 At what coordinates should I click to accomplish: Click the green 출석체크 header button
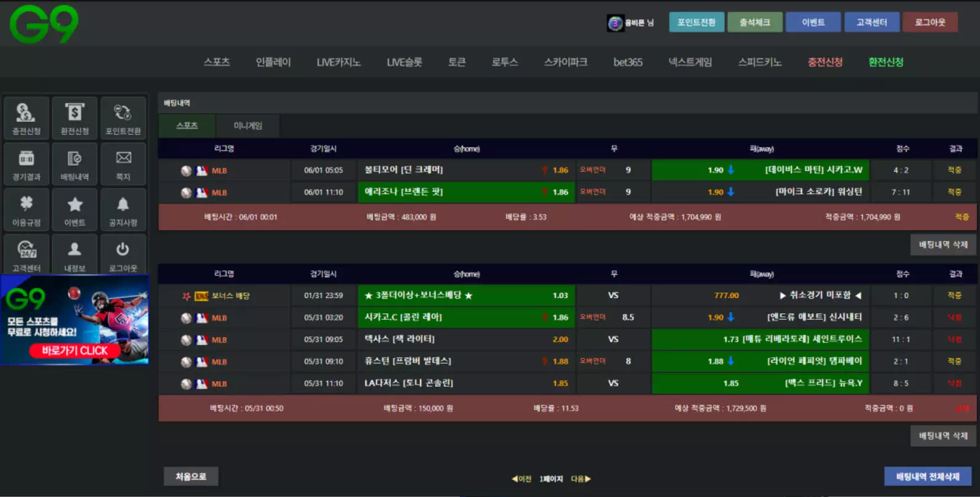[x=755, y=22]
